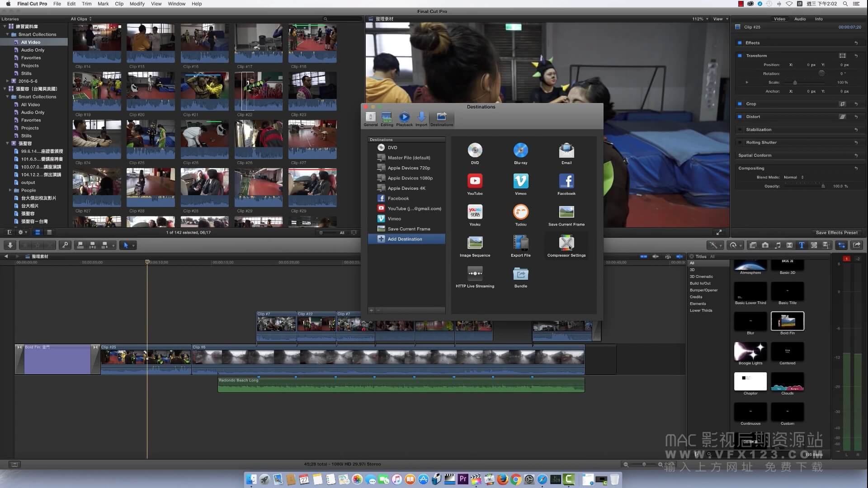The width and height of the screenshot is (868, 488).
Task: Open the Modify menu
Action: pyautogui.click(x=137, y=4)
